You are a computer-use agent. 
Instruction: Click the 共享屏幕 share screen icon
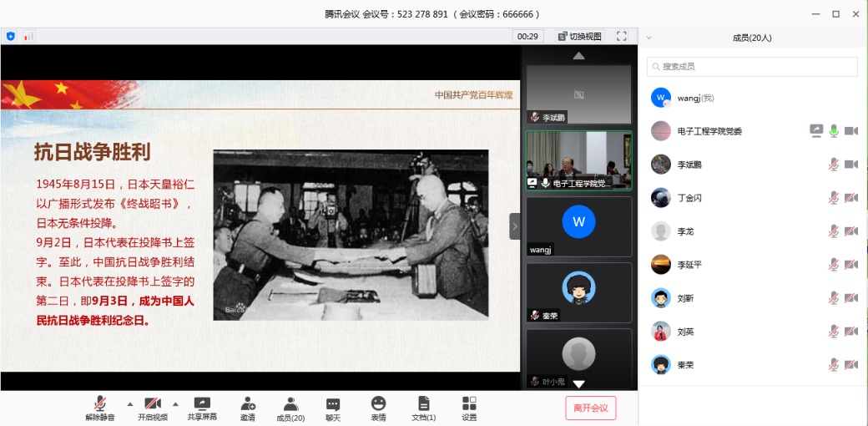coord(202,403)
